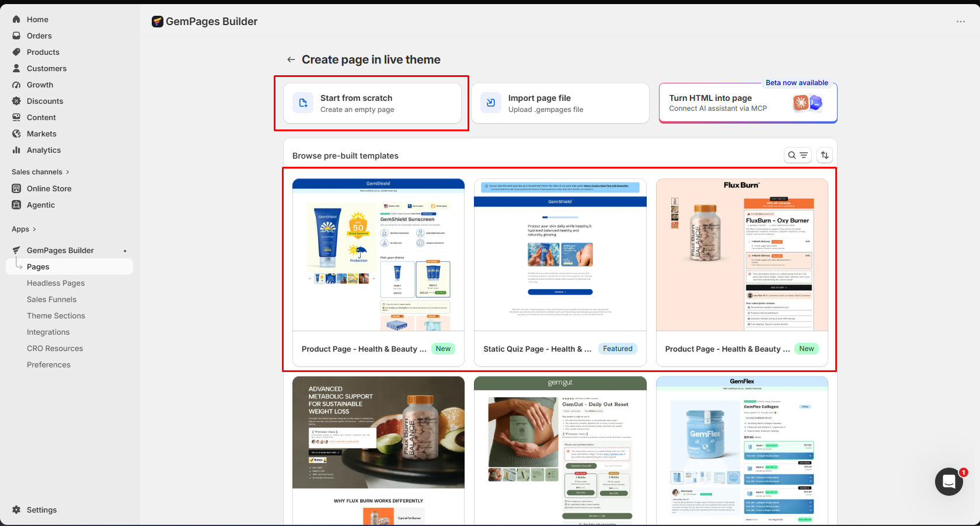Image resolution: width=980 pixels, height=526 pixels.
Task: Choose Turn HTML into page option
Action: 748,103
